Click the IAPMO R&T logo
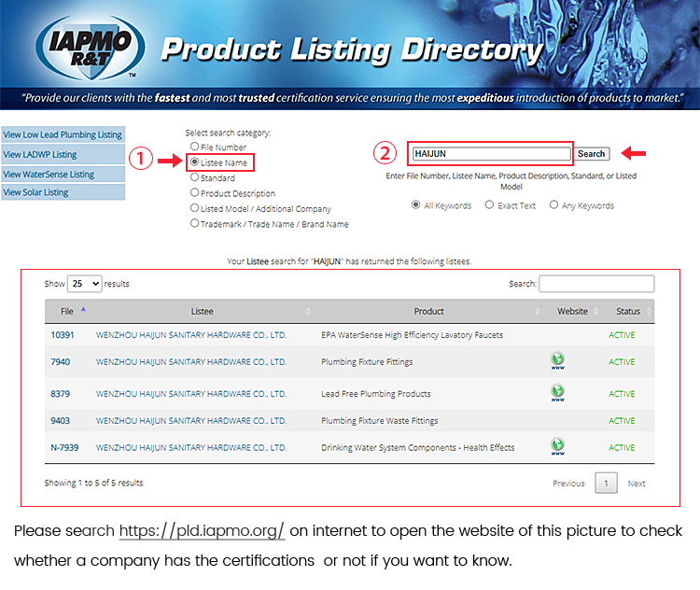 click(x=91, y=46)
